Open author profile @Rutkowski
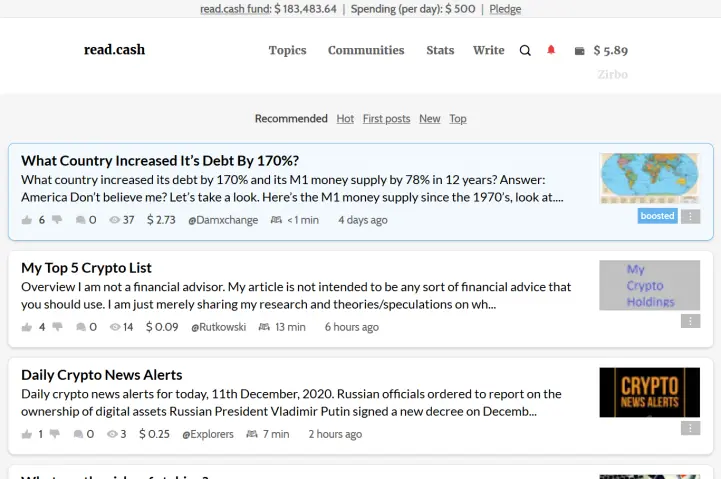The width and height of the screenshot is (721, 479). 218,327
